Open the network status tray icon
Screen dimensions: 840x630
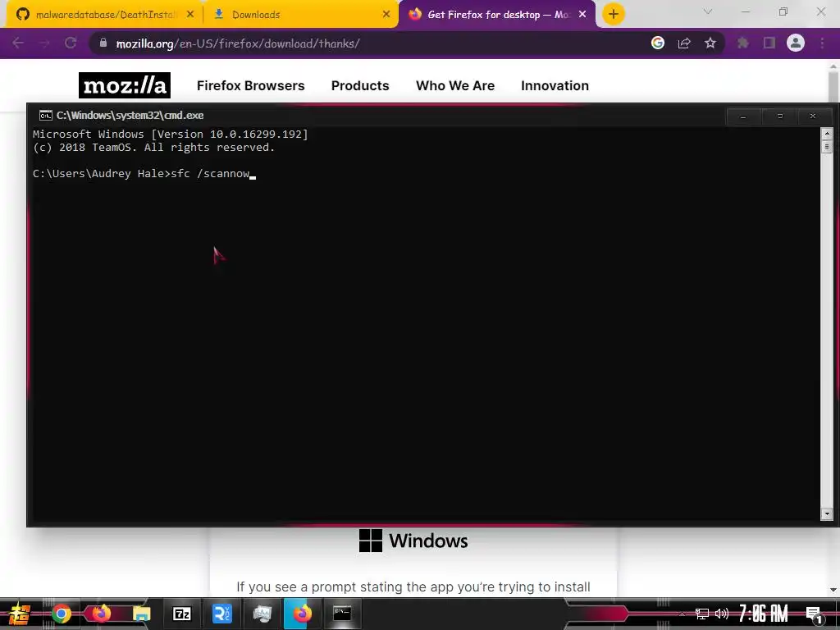(701, 614)
